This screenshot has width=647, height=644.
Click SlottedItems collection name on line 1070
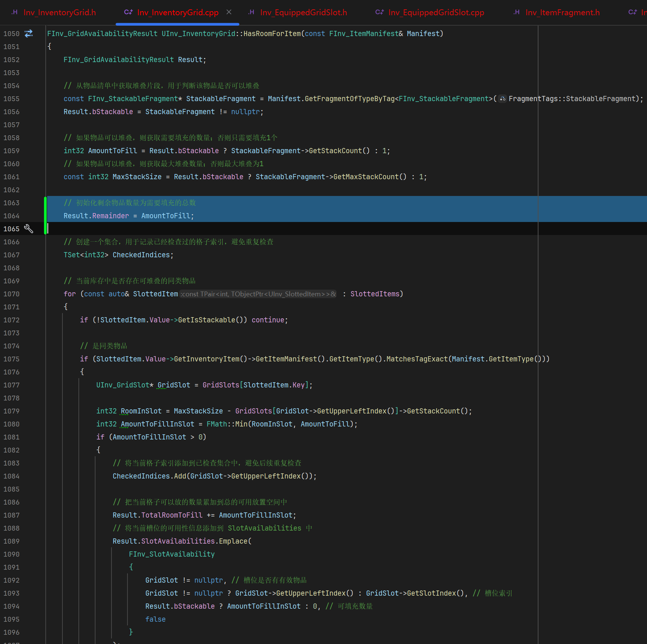pyautogui.click(x=375, y=294)
